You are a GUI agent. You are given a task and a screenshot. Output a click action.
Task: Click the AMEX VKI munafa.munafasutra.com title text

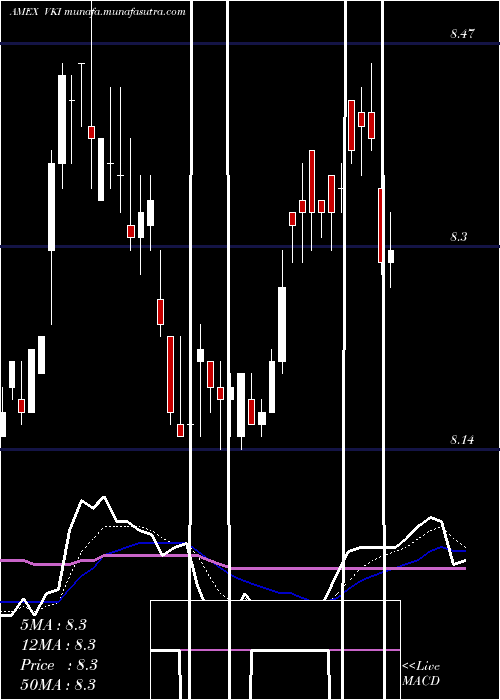97,12
